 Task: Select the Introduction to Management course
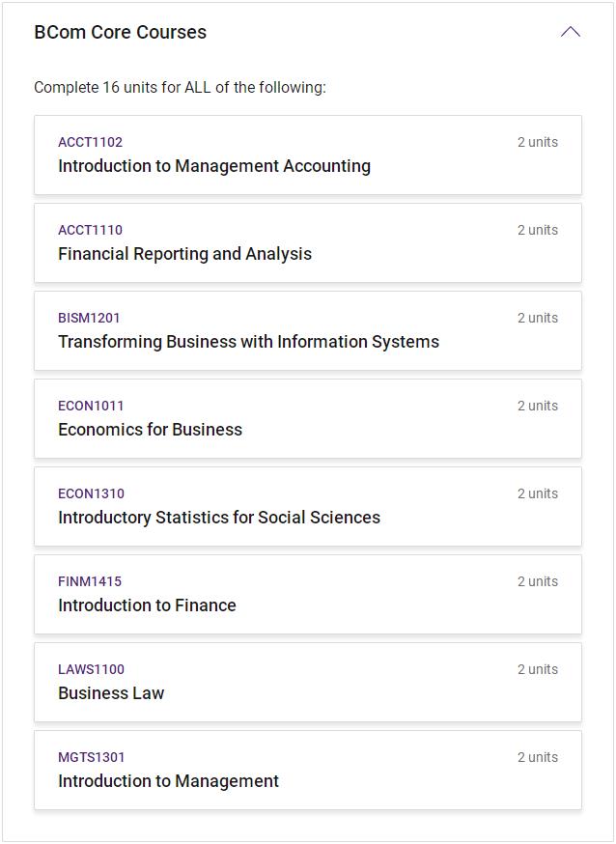click(x=168, y=781)
